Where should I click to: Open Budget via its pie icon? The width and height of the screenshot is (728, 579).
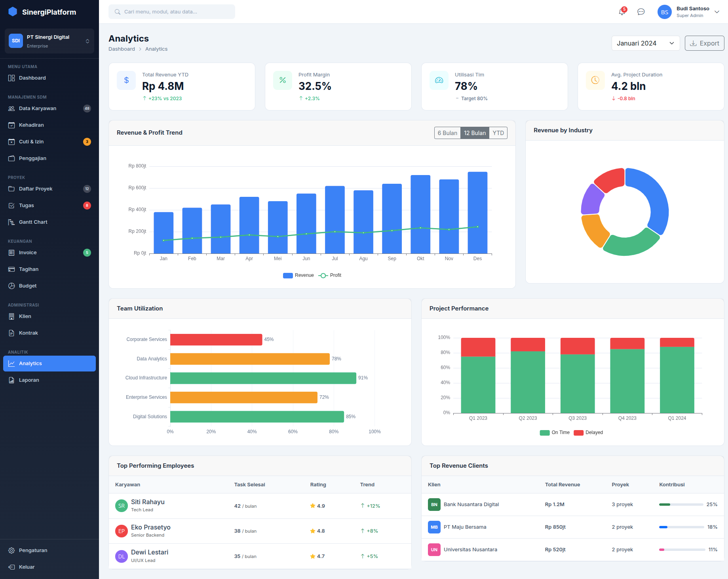11,286
